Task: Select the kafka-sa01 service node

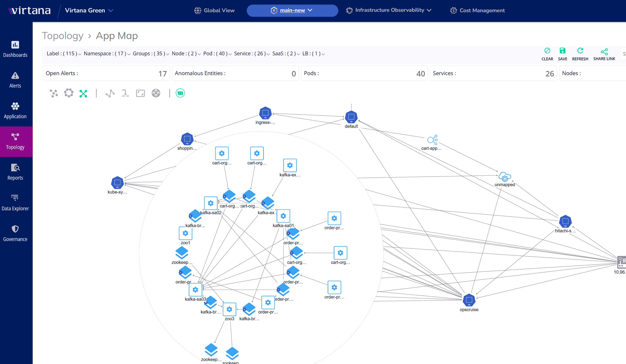Action: 283,216
